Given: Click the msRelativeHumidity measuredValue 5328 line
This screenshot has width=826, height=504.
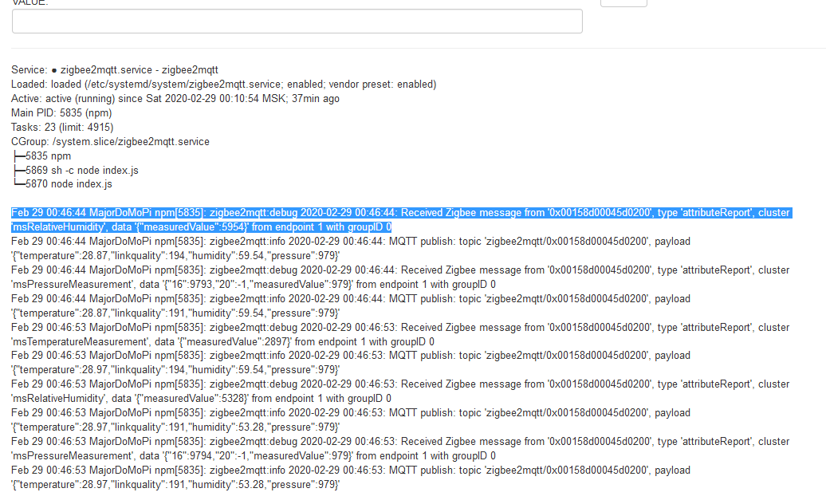Looking at the screenshot, I should pyautogui.click(x=201, y=399).
